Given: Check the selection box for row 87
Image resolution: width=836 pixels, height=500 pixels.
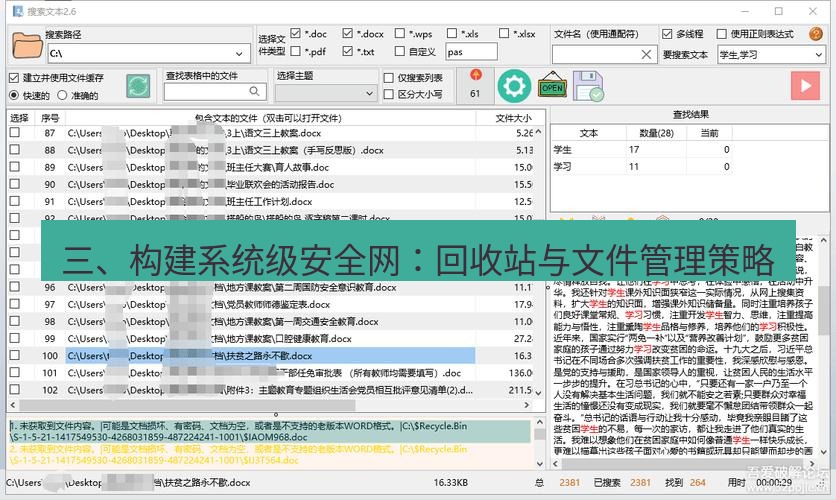Looking at the screenshot, I should click(x=14, y=133).
